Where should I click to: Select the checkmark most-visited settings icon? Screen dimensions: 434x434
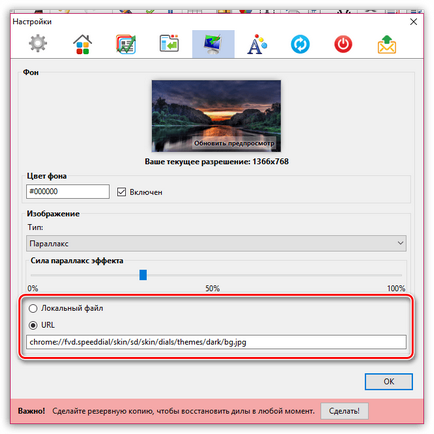126,44
